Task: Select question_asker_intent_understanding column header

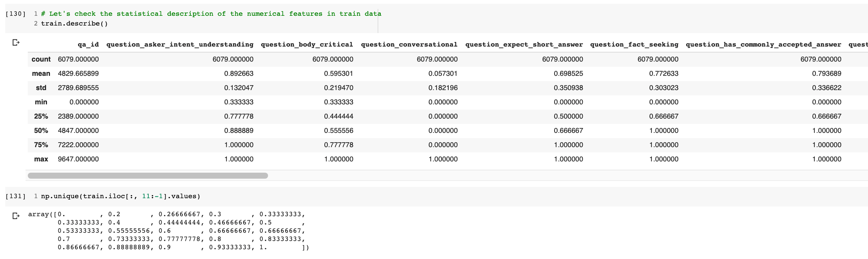Action: [180, 45]
